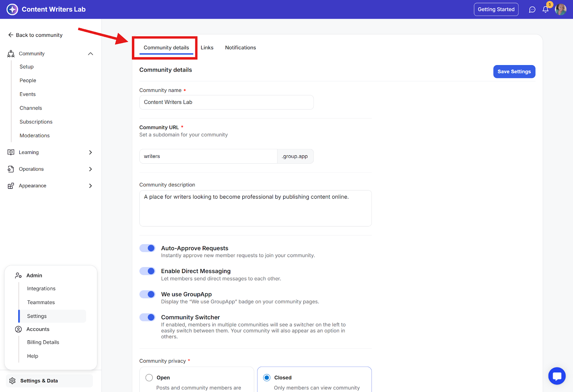Click the Admin user-gear icon

tap(18, 275)
